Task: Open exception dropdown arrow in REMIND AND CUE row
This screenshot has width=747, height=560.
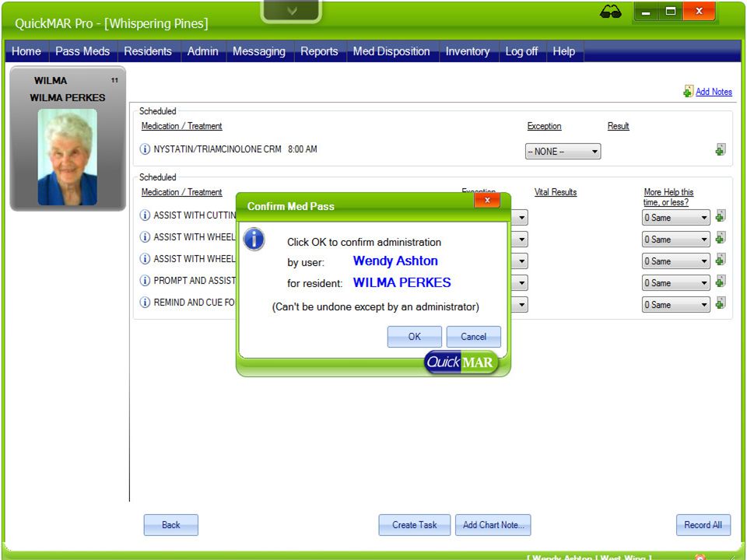Action: (x=521, y=305)
